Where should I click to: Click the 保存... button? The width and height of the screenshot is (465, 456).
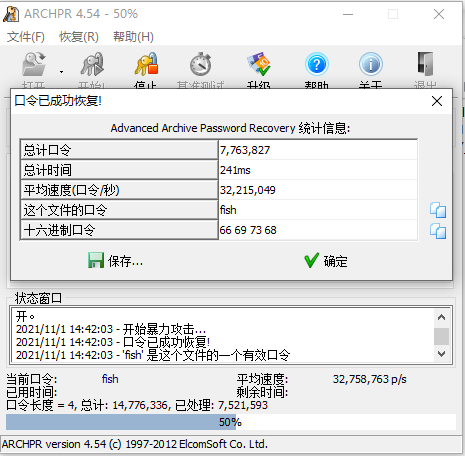(116, 261)
